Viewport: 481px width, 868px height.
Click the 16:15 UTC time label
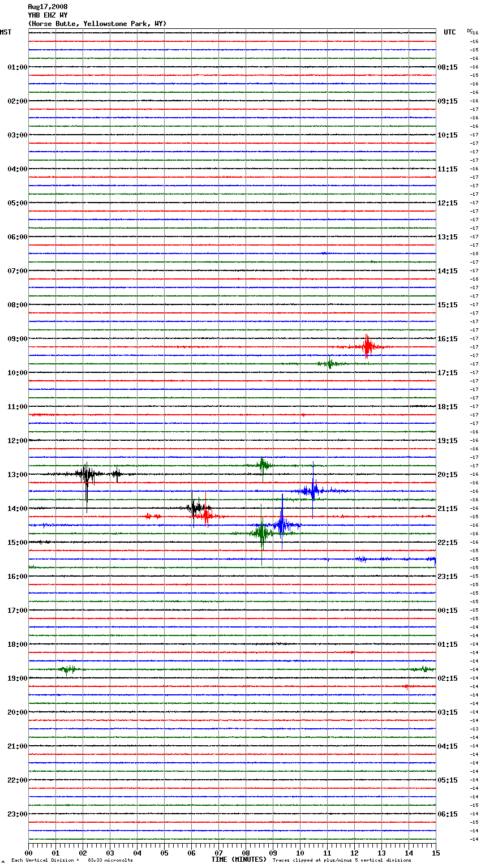(x=448, y=339)
